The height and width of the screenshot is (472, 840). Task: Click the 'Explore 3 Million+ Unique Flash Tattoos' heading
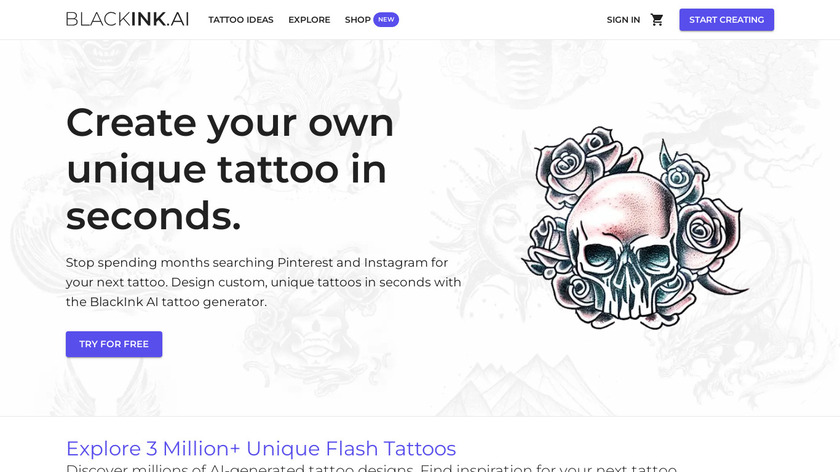(x=261, y=448)
